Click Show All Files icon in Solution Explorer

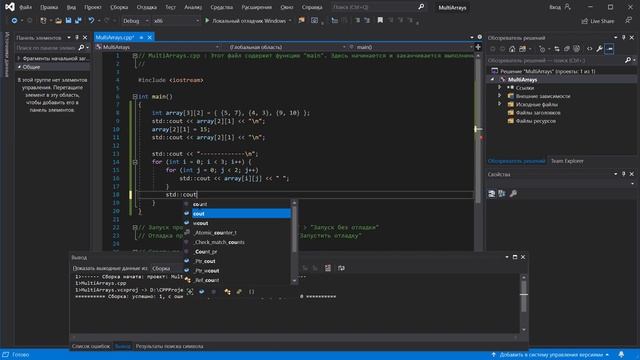[x=576, y=49]
